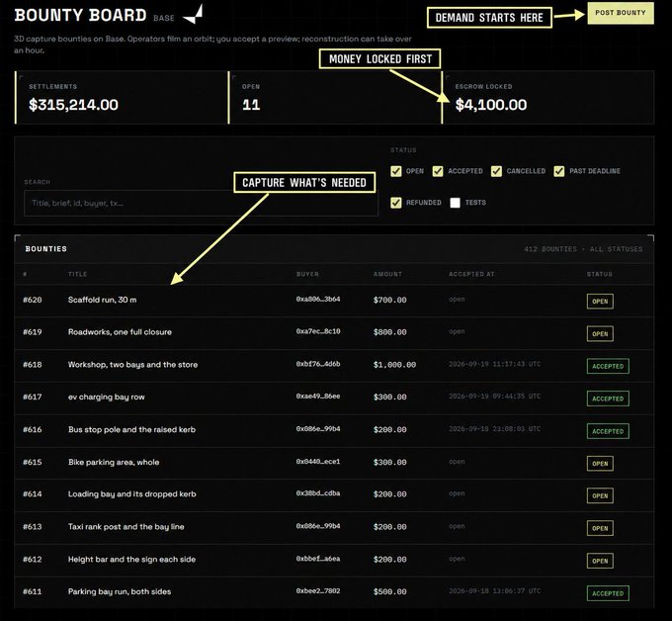Click buyer address in Workshop row
This screenshot has width=672, height=621.
pos(318,364)
